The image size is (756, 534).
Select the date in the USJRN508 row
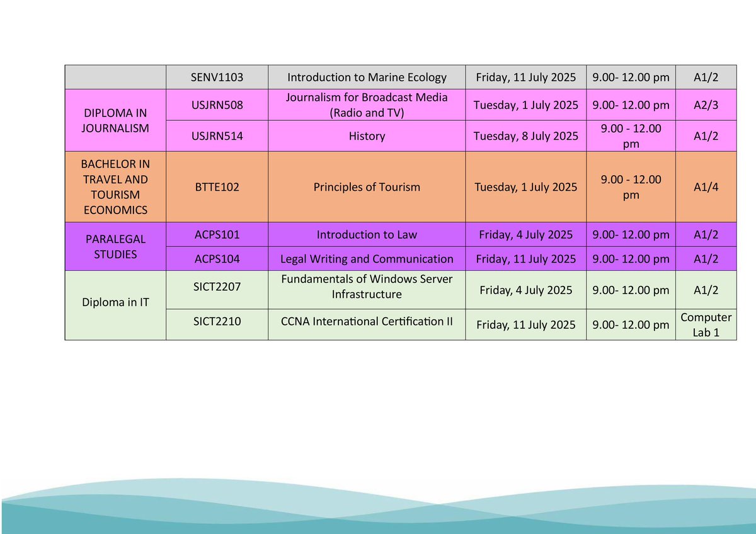tap(525, 105)
